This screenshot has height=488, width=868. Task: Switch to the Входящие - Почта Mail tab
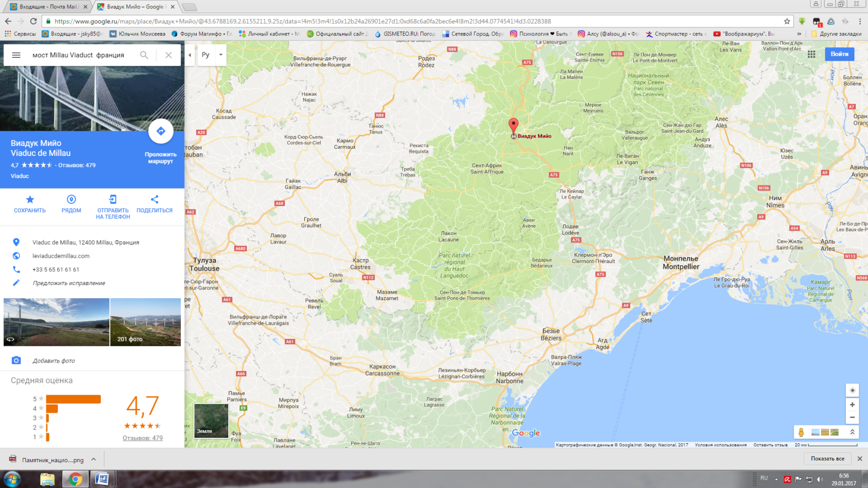click(49, 7)
